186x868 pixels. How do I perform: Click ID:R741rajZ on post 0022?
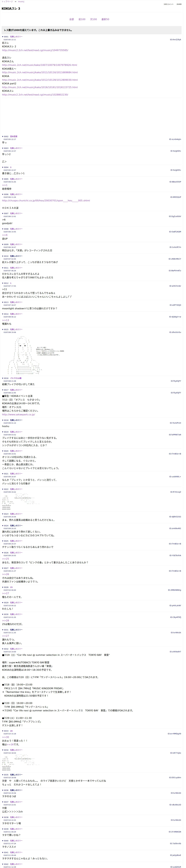(x=176, y=492)
